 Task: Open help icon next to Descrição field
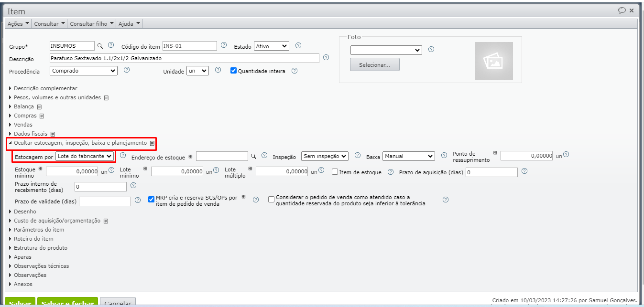(326, 57)
